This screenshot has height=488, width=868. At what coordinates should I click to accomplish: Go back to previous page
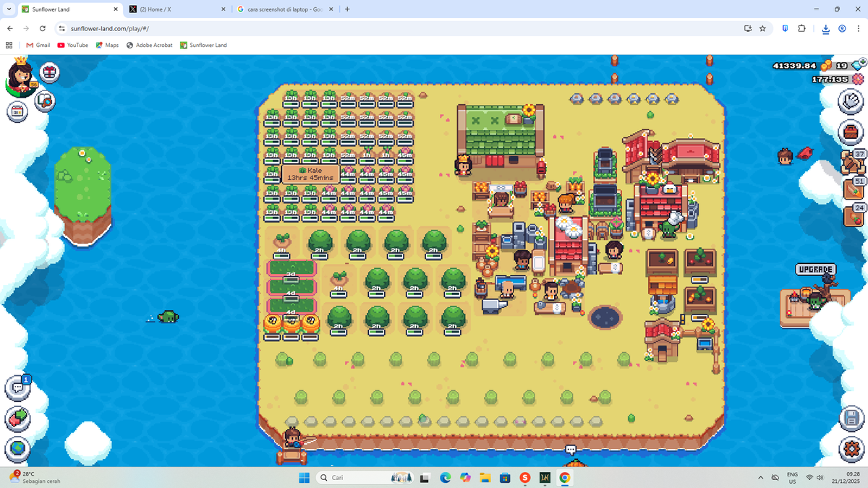pos(9,29)
